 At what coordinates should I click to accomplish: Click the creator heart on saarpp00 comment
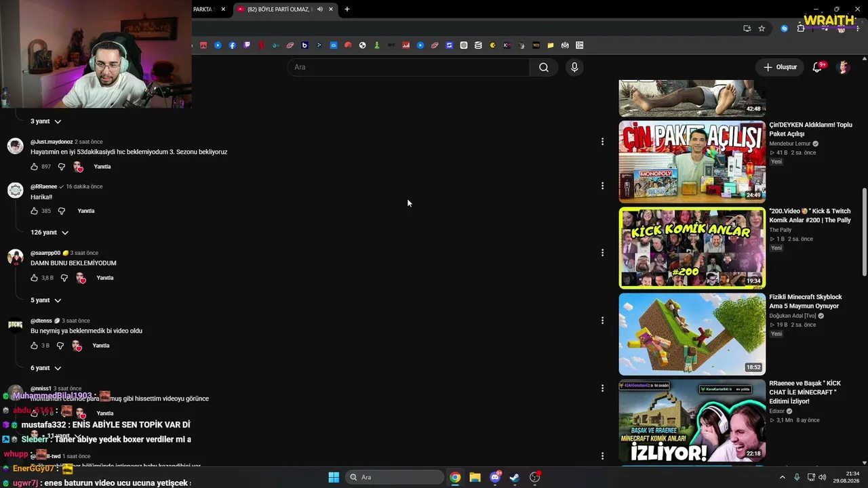[x=81, y=278]
